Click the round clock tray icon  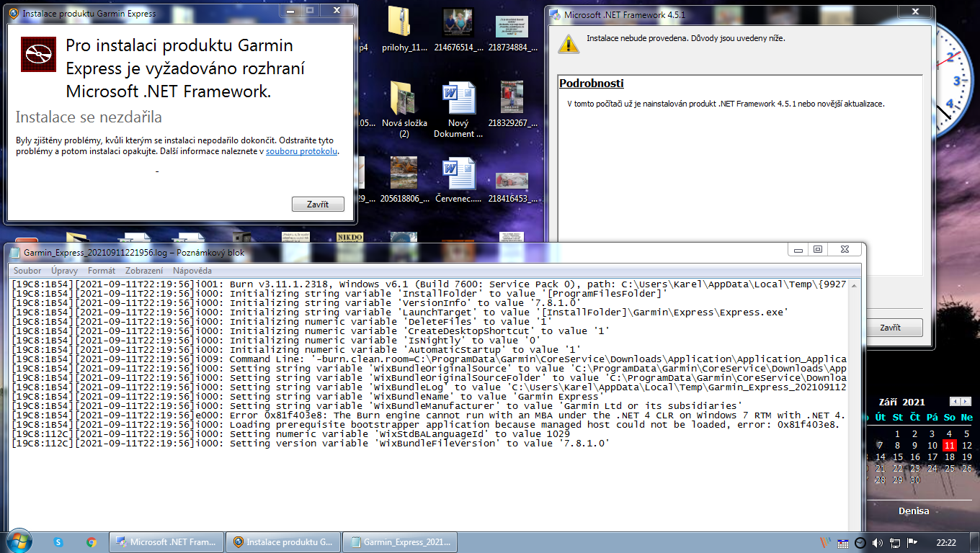coord(860,542)
